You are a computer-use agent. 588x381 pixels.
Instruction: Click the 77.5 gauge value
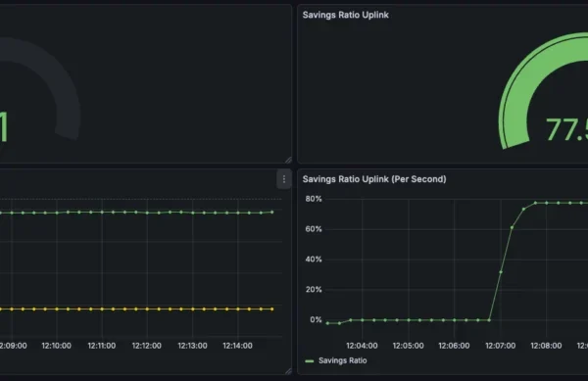[x=566, y=130]
